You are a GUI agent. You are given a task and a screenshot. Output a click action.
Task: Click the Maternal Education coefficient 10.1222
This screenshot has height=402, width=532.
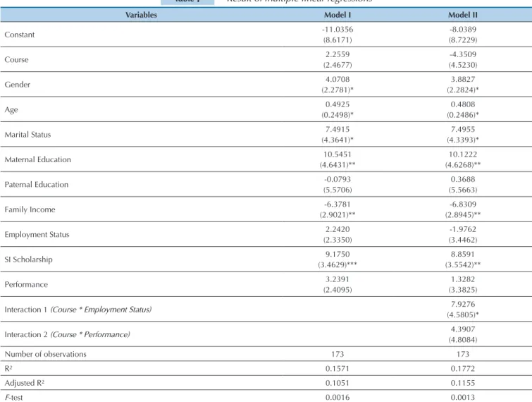pyautogui.click(x=463, y=154)
